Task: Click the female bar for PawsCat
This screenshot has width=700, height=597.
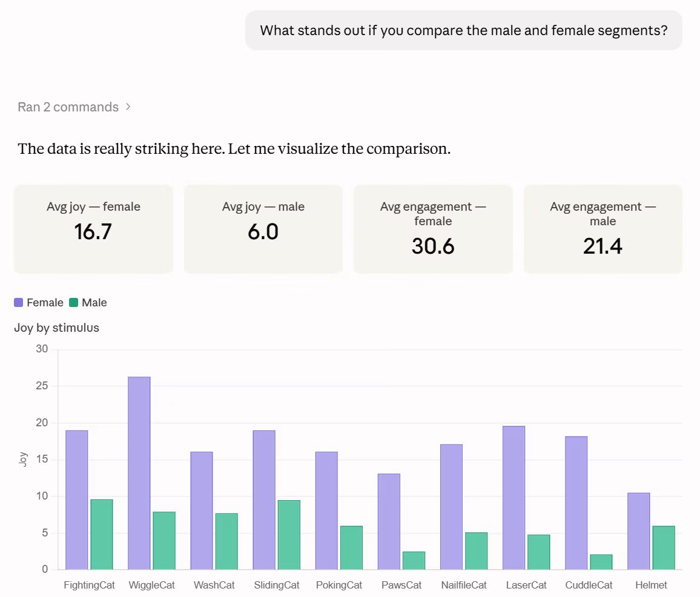Action: click(x=389, y=521)
